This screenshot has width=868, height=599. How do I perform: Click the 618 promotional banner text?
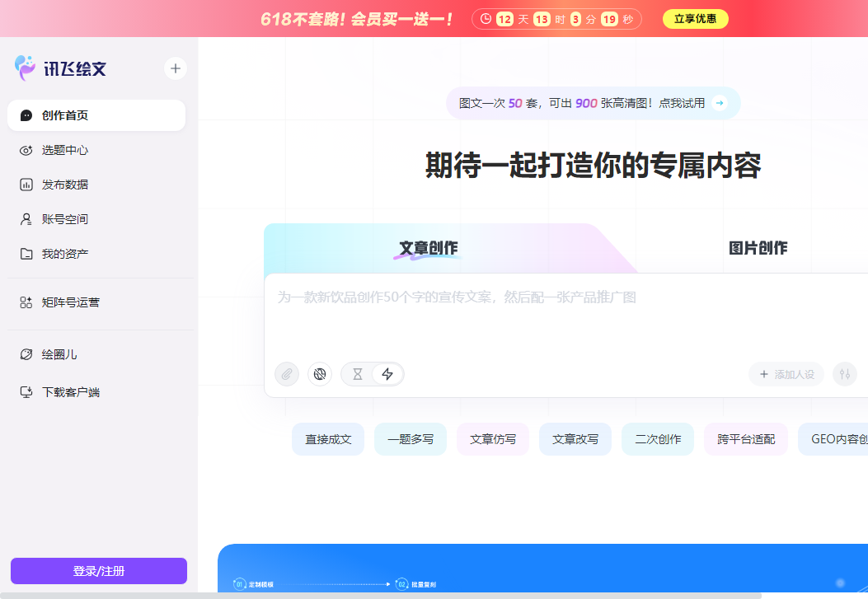tap(356, 19)
